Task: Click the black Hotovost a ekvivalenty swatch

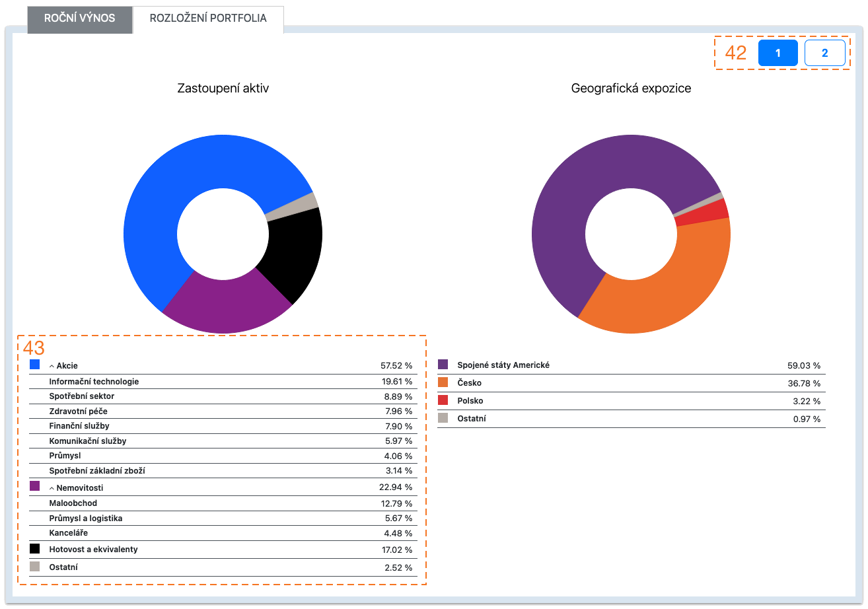Action: pyautogui.click(x=34, y=548)
